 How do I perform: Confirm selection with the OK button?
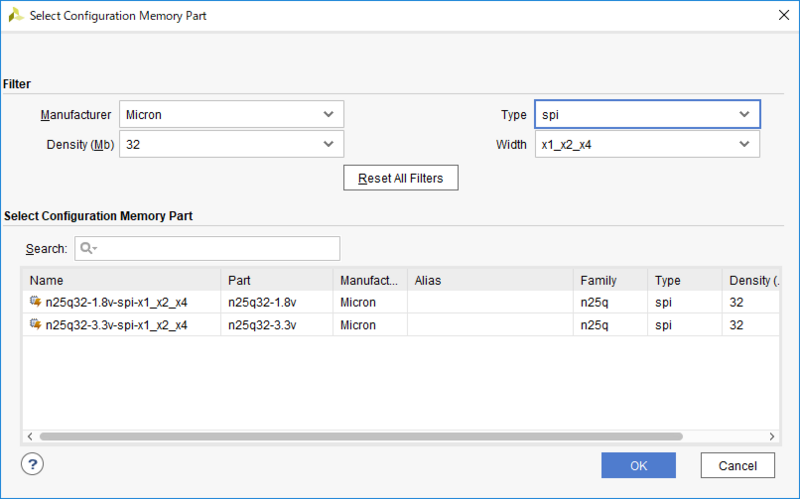[x=638, y=466]
